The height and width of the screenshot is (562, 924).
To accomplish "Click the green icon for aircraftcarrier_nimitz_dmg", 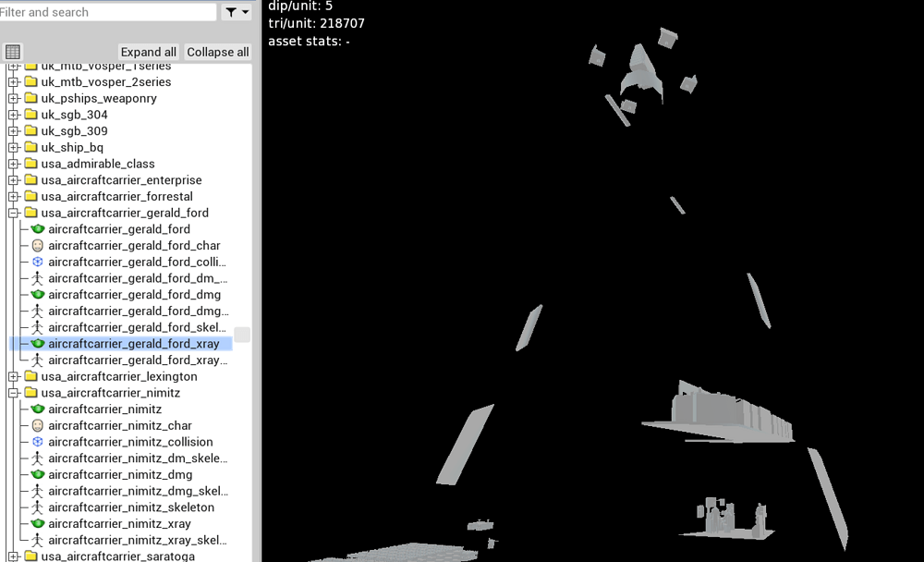I will coord(38,474).
